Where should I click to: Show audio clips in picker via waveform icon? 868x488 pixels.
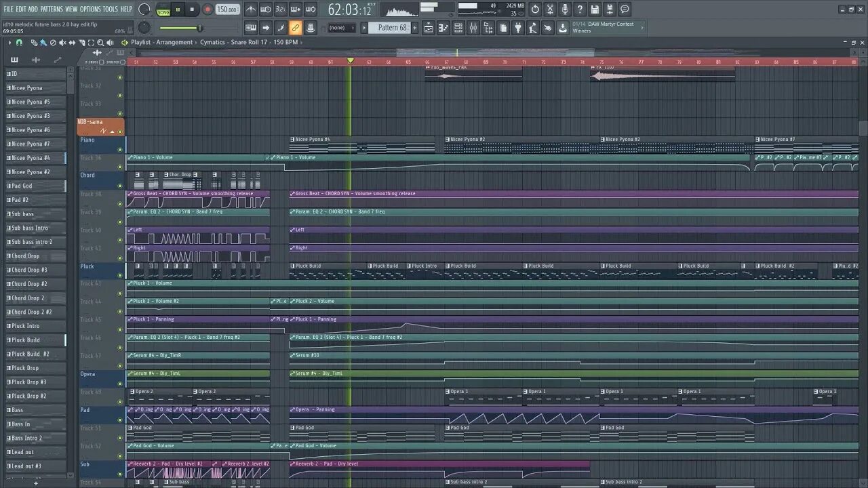36,60
